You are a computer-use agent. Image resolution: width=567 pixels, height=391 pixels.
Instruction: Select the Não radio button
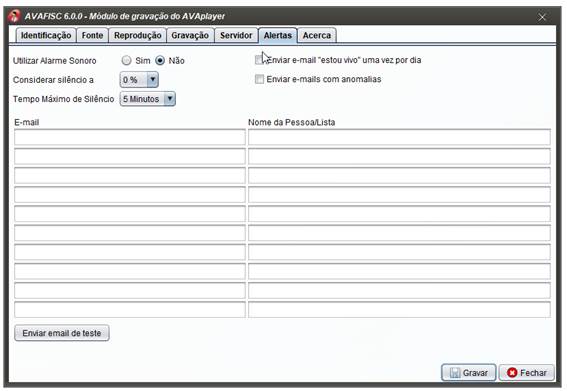[x=160, y=60]
